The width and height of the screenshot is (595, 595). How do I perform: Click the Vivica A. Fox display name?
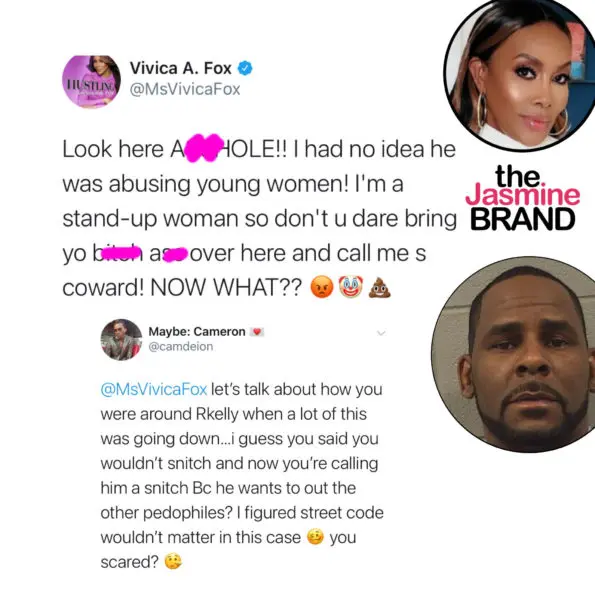181,68
